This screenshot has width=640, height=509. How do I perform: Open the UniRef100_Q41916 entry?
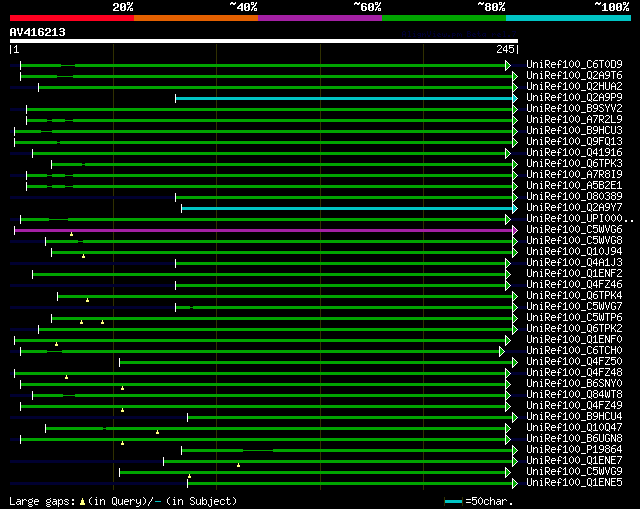pyautogui.click(x=574, y=153)
